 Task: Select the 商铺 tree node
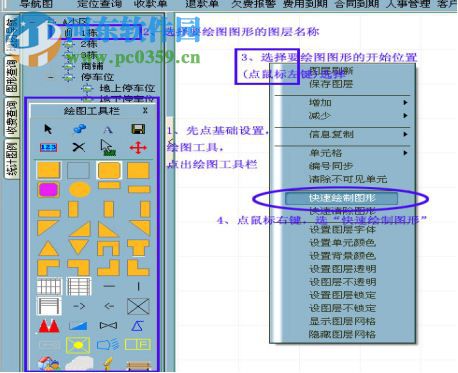pos(93,66)
